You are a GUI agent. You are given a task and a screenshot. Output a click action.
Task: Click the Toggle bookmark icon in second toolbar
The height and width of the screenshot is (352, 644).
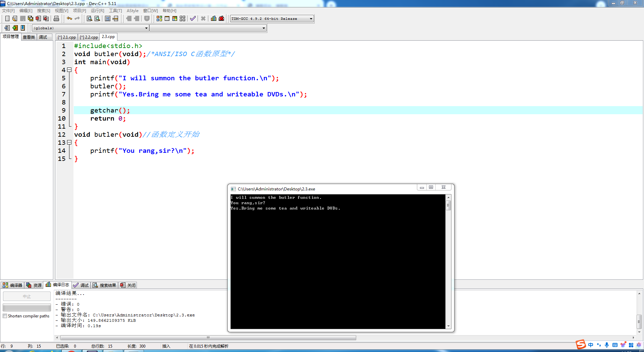click(x=15, y=28)
